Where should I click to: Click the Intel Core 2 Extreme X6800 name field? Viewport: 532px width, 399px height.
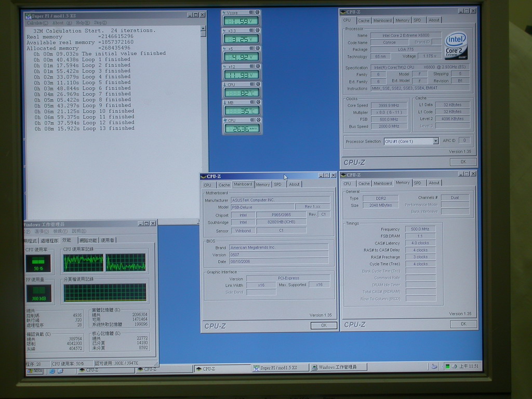(406, 35)
